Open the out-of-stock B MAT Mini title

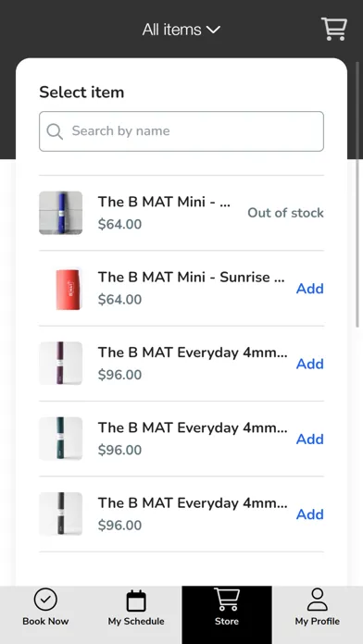click(164, 202)
